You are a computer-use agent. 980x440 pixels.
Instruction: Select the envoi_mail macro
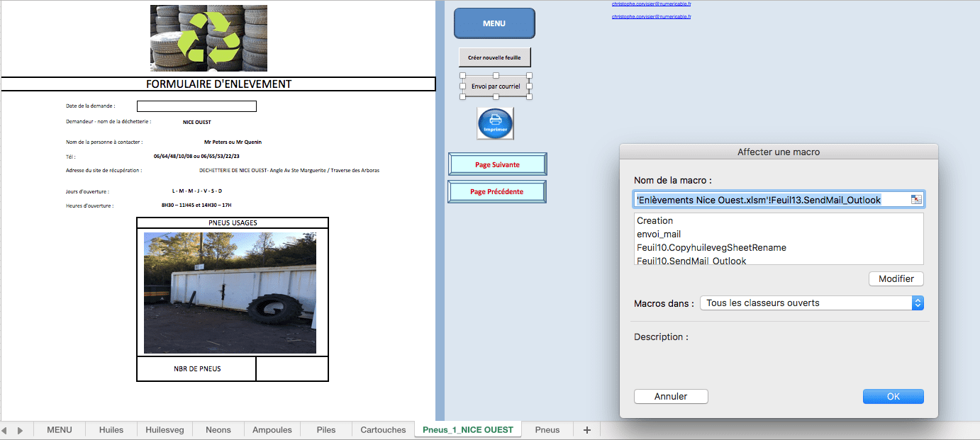779,234
